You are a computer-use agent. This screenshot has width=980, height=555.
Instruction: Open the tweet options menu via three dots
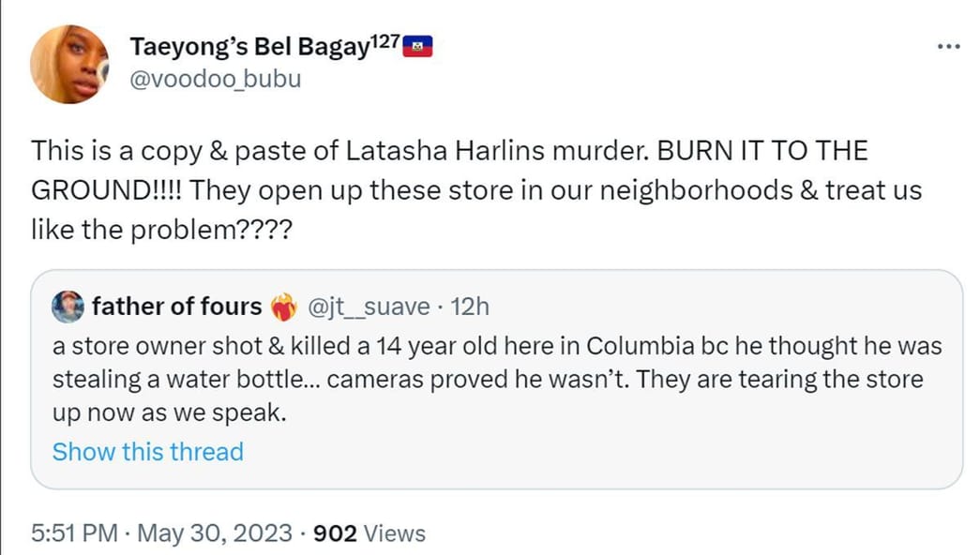tap(950, 44)
